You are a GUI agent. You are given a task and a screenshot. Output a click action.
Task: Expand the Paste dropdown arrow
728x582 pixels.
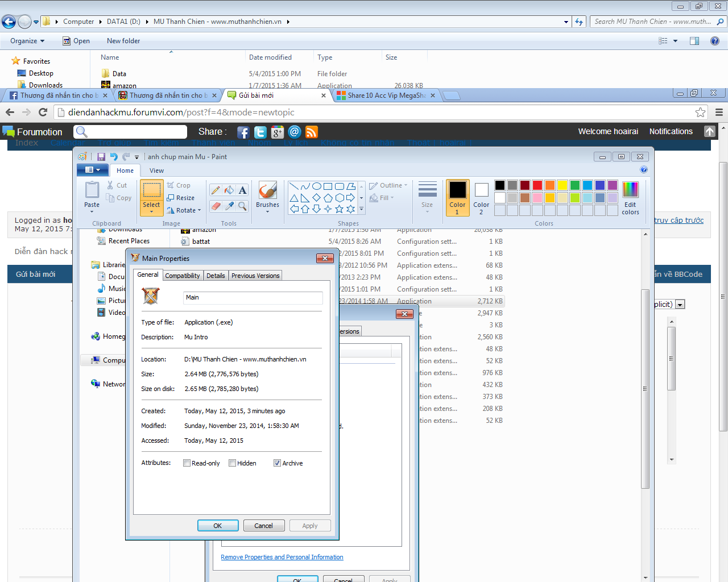(92, 211)
